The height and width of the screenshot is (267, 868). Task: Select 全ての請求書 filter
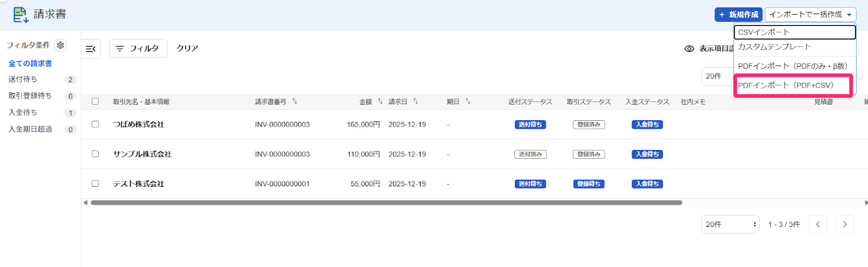point(30,63)
